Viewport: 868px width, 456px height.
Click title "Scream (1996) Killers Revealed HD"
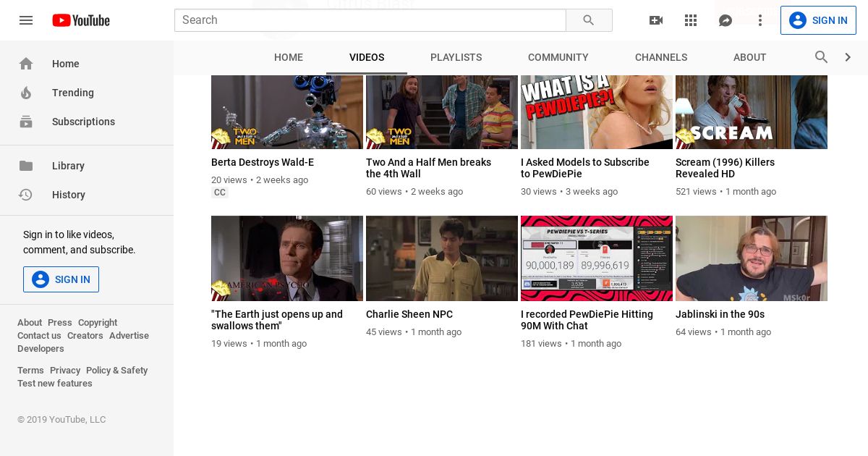click(725, 168)
